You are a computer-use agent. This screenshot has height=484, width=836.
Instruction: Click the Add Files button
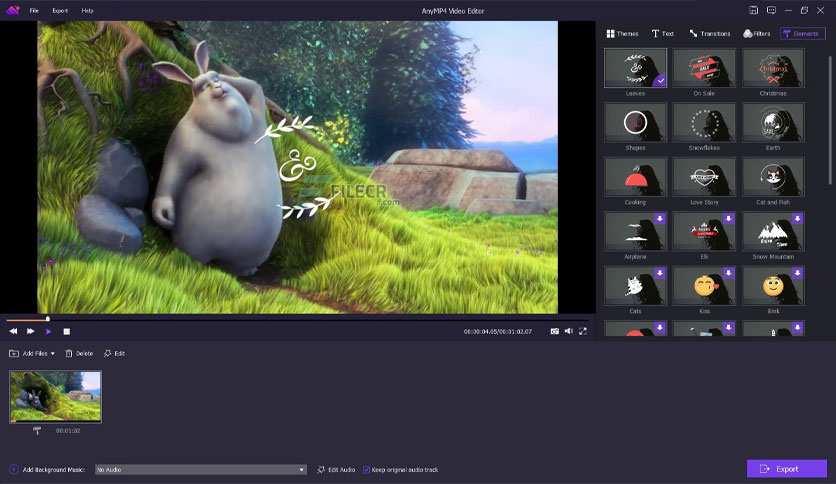pos(29,353)
